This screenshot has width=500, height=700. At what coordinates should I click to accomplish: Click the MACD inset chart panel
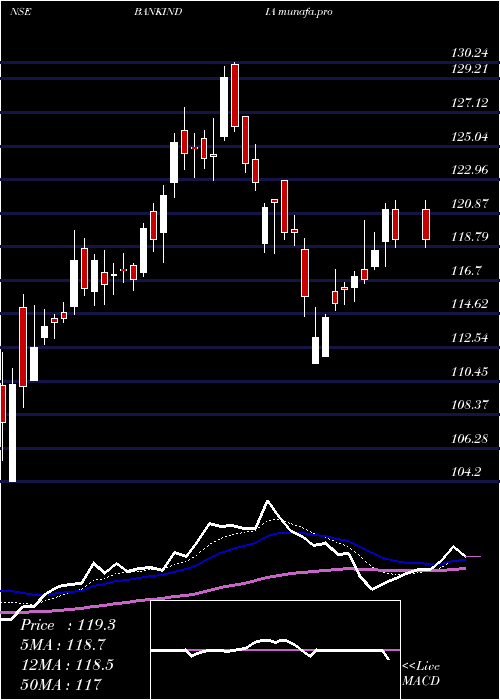275,650
